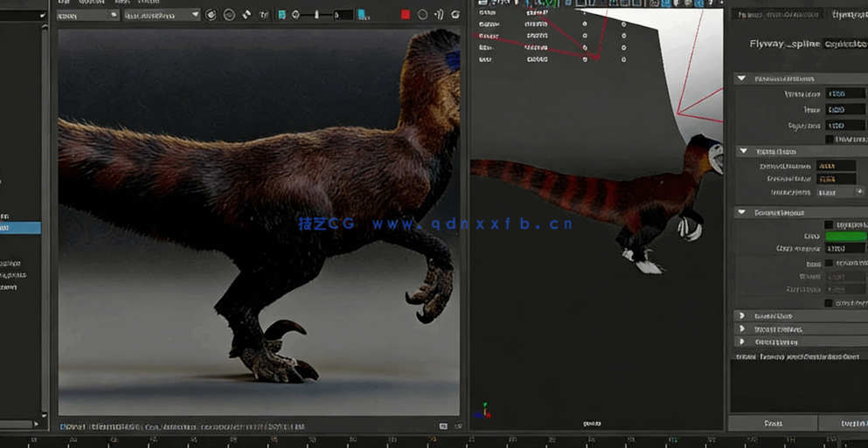
Task: Toggle the checkbox directly below the green swatch
Action: [x=829, y=263]
